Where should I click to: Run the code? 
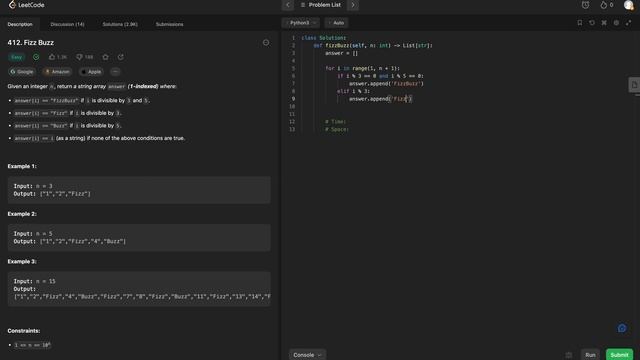coord(590,355)
